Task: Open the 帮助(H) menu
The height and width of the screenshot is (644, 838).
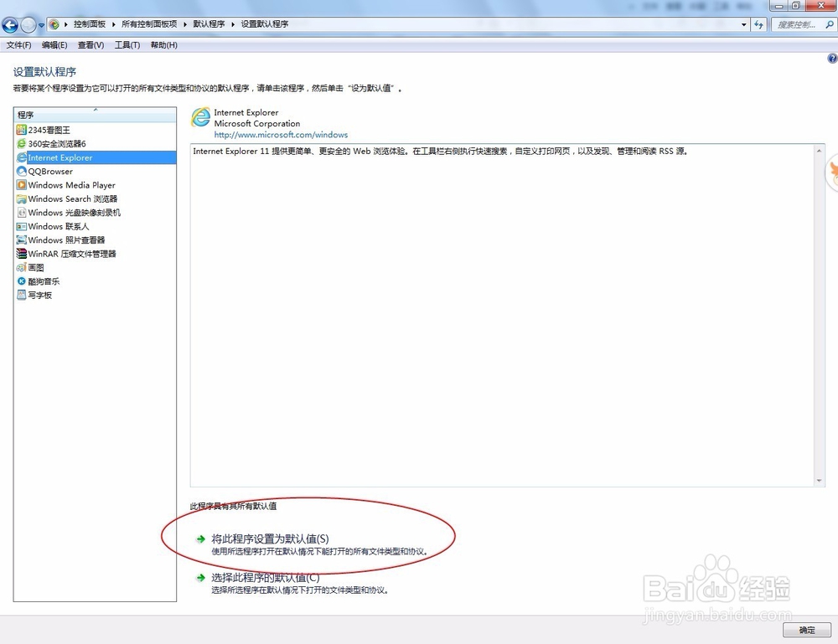Action: 163,45
